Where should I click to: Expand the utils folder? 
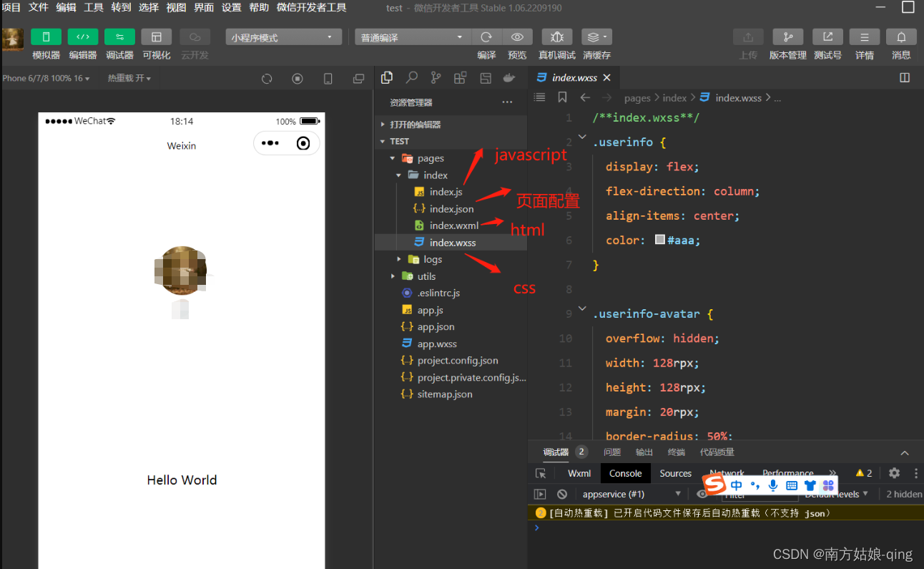(x=393, y=276)
